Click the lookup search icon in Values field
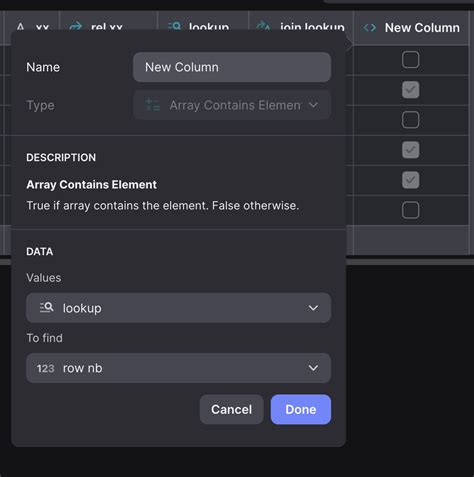Screen dimensions: 474x477 (x=47, y=307)
